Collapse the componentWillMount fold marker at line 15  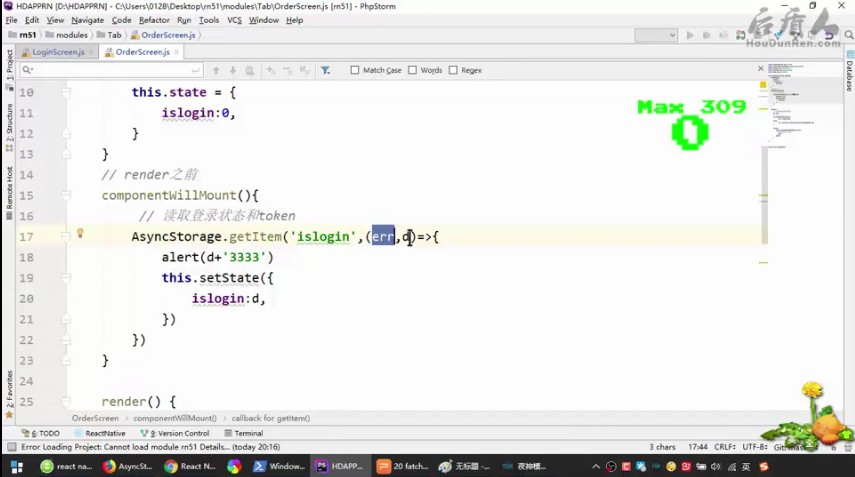pos(67,195)
